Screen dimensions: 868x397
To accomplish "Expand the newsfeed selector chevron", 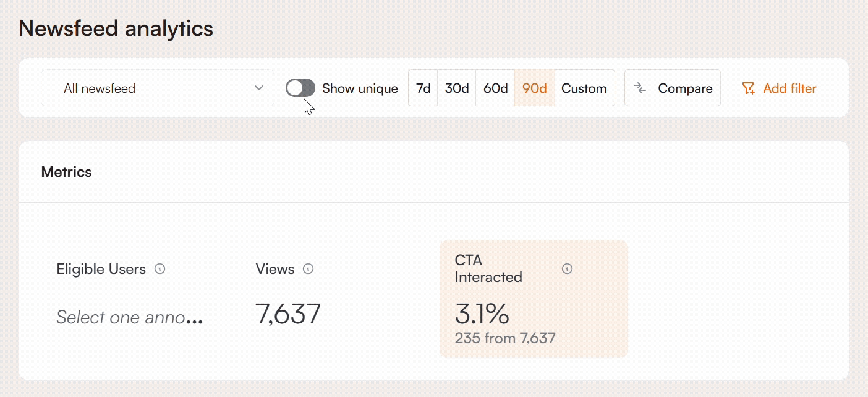I will point(259,88).
